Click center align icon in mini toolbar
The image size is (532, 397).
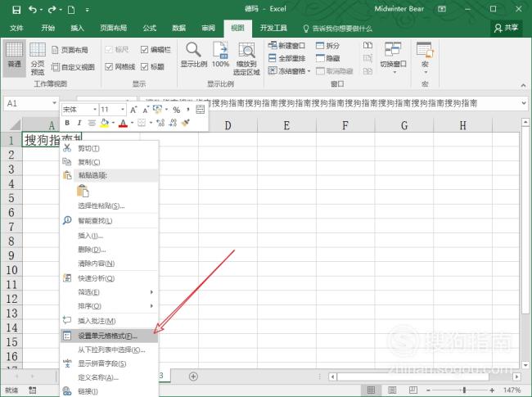pyautogui.click(x=92, y=123)
